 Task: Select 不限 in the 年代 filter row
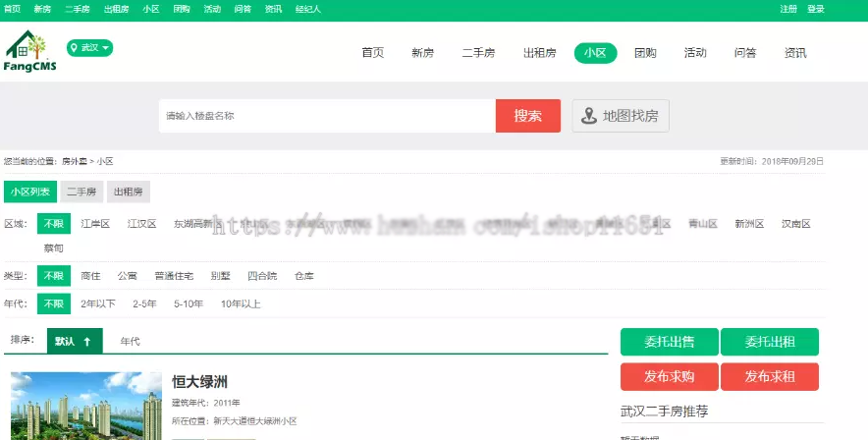point(54,303)
